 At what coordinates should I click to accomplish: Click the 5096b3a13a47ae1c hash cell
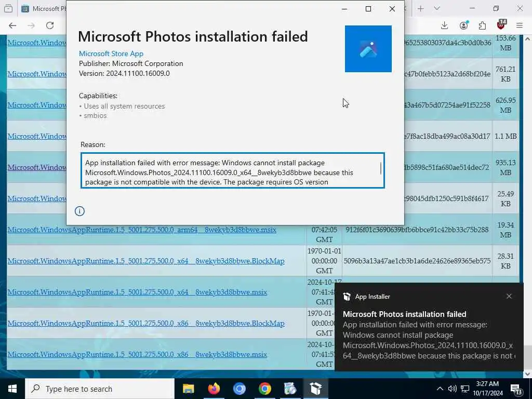[417, 261]
